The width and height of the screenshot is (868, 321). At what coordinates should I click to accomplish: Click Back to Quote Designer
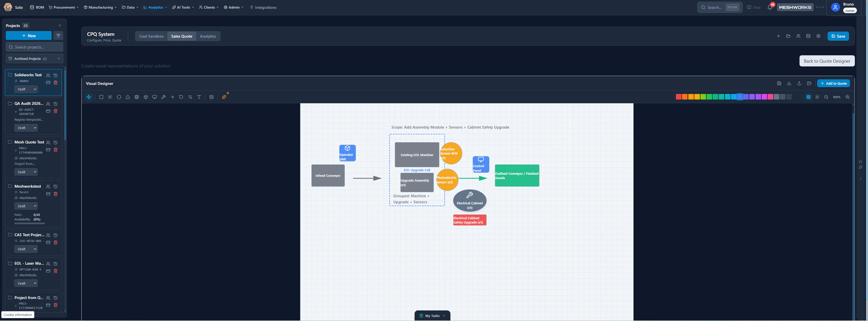[x=827, y=61]
